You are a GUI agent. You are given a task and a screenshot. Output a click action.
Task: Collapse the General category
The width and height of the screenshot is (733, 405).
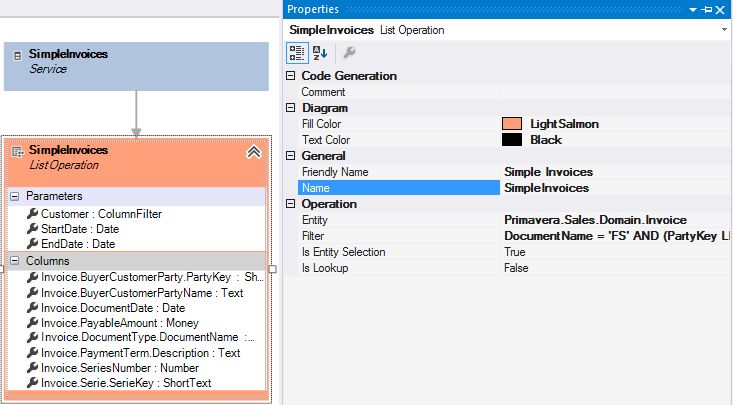(x=291, y=156)
